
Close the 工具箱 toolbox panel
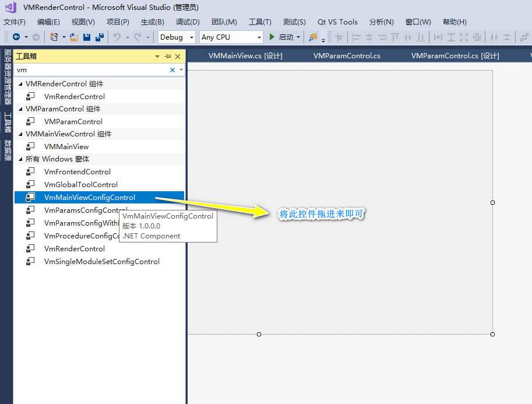(178, 57)
